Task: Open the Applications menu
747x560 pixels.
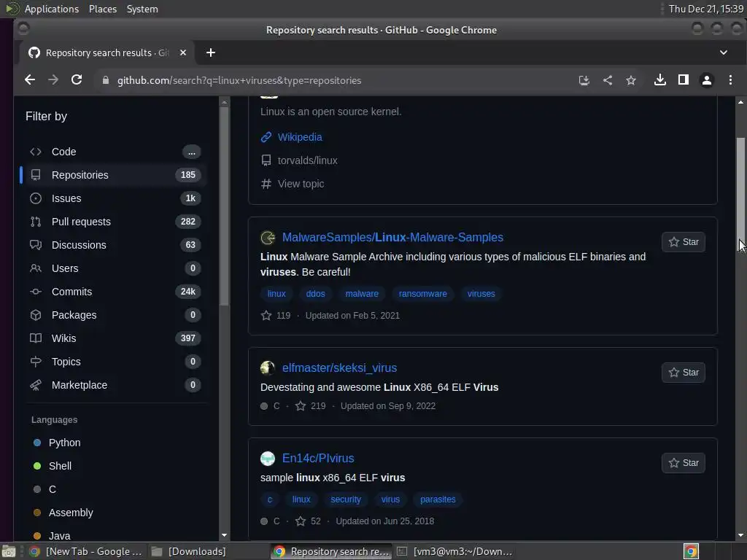Action: tap(51, 9)
